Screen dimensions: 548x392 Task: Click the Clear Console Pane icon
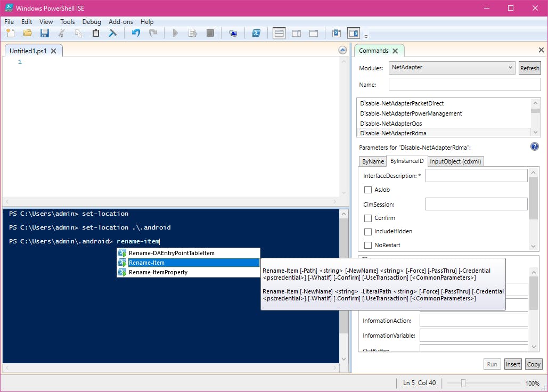[112, 33]
